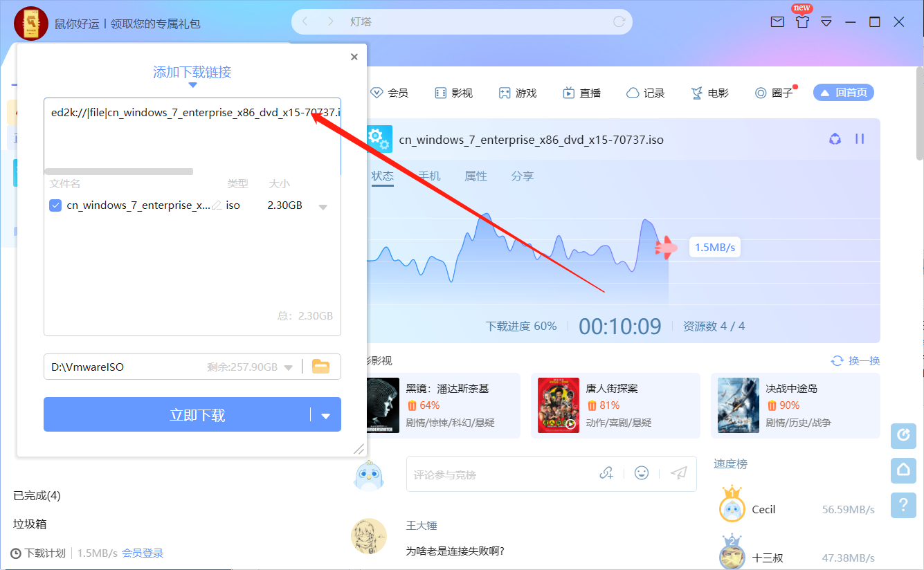Attach a link with the comment paperclip icon
The image size is (924, 570).
click(x=606, y=473)
